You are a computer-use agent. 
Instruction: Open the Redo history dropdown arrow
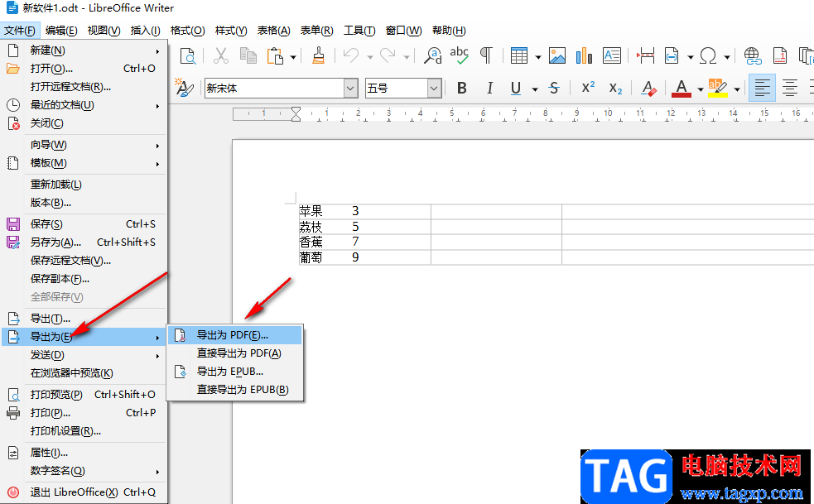click(407, 57)
